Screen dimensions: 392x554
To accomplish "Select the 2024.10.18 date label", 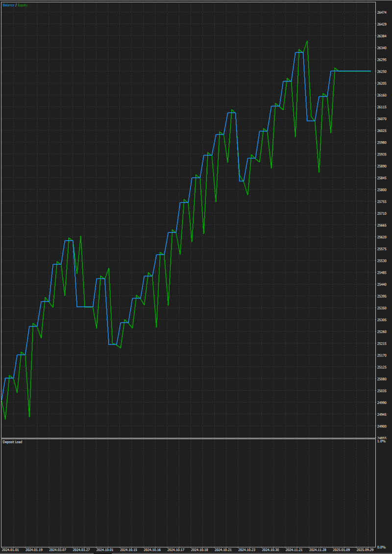I will 199,550.
